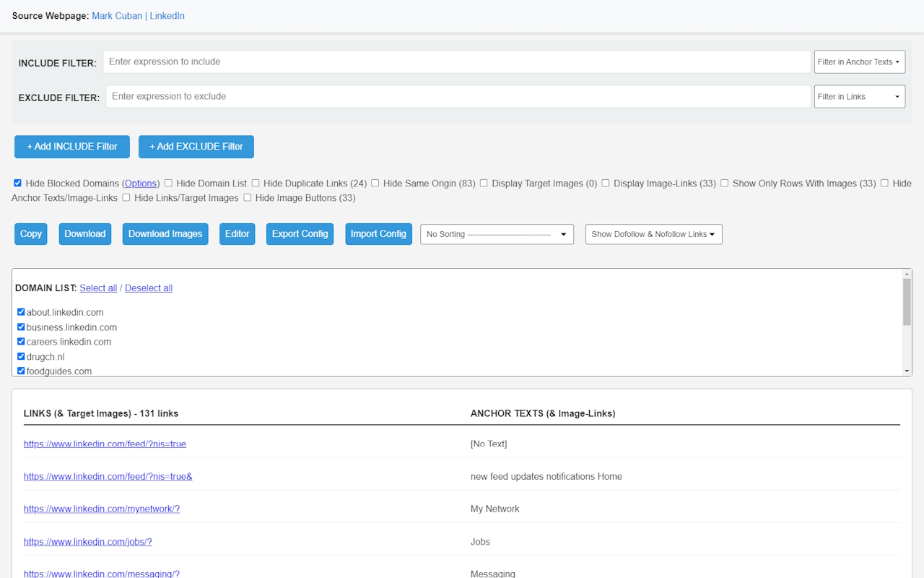
Task: Enable Hide Image Buttons (33) checkbox
Action: click(x=248, y=197)
